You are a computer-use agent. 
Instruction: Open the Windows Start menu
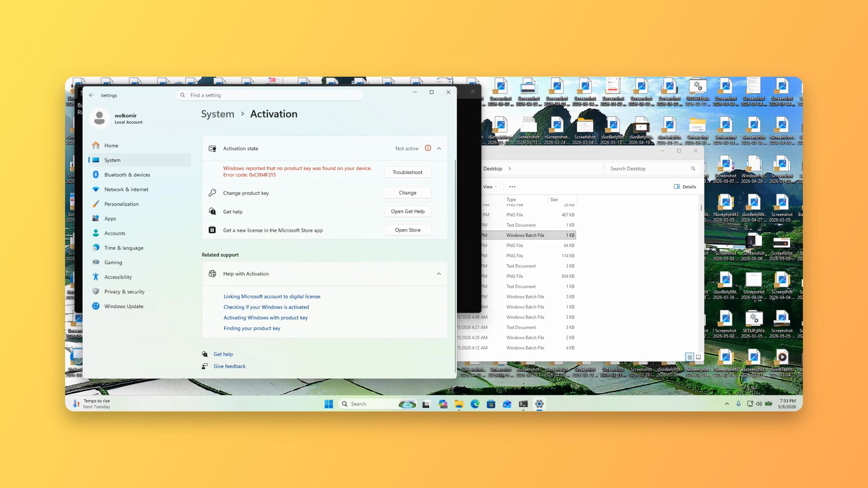tap(329, 404)
